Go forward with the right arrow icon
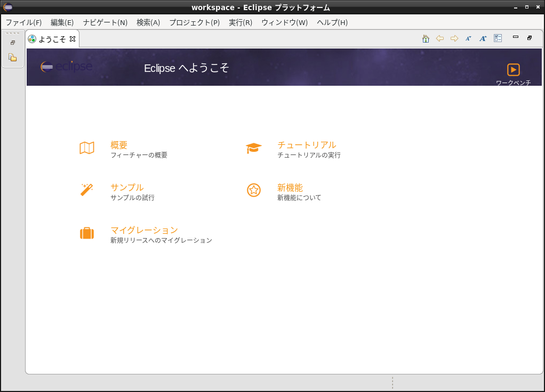The image size is (545, 392). tap(454, 38)
